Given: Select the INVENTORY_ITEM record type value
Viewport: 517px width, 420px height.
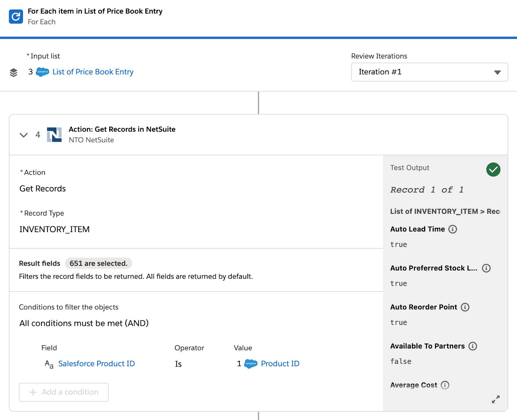Looking at the screenshot, I should click(x=55, y=230).
